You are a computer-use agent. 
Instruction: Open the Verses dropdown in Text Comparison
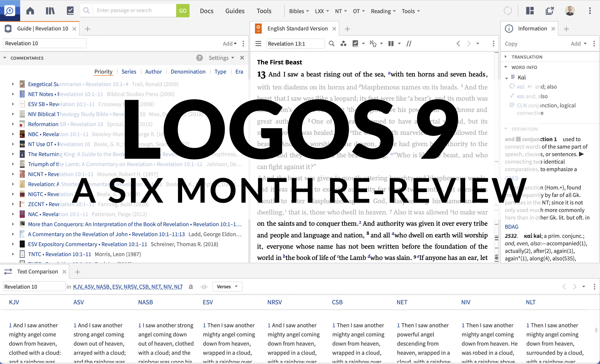point(227,286)
